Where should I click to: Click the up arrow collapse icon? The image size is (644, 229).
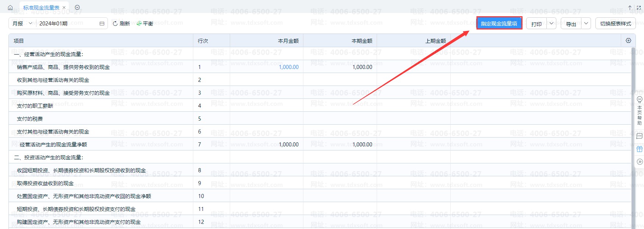630,7
